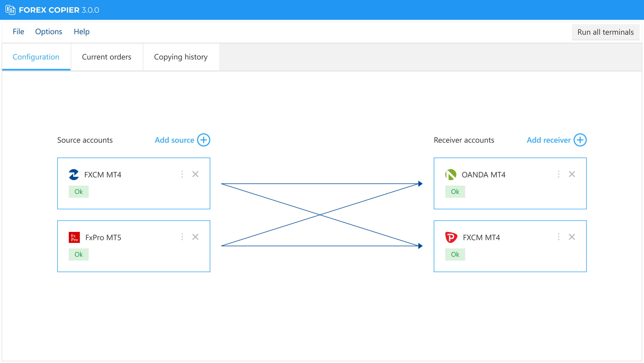Screen dimensions: 644x363
Task: Remove the OANDA MT4 receiver account
Action: point(572,174)
